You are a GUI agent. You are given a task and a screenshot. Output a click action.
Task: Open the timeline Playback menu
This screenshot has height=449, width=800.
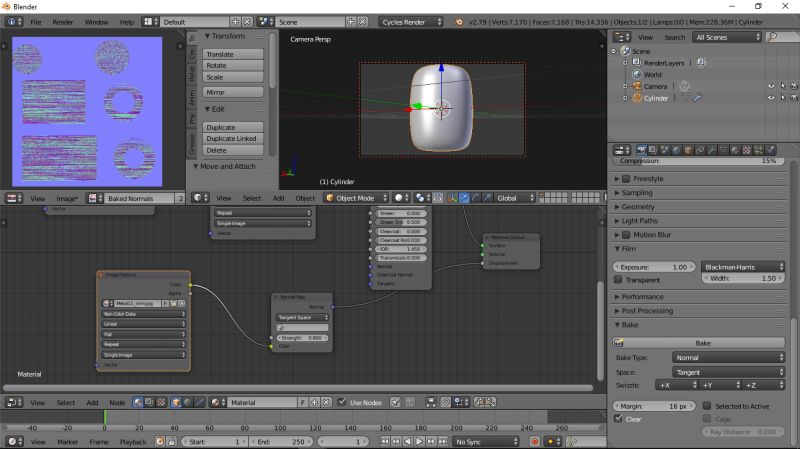tap(133, 442)
